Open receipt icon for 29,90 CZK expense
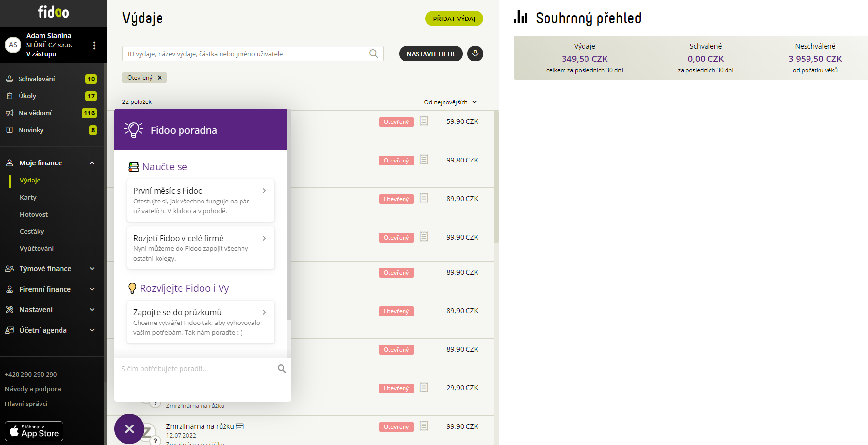The height and width of the screenshot is (445, 868). (424, 387)
